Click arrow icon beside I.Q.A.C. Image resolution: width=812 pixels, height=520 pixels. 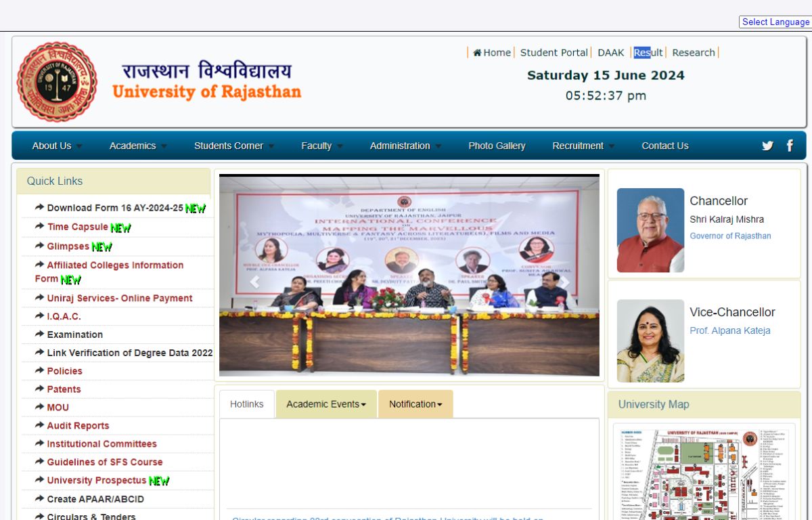click(x=40, y=316)
